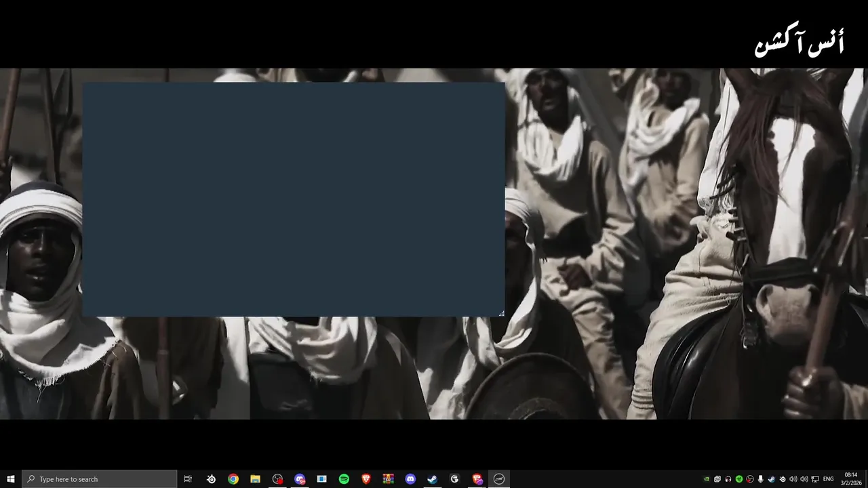Open the headphones icon in the tray
The image size is (868, 488).
click(x=728, y=479)
